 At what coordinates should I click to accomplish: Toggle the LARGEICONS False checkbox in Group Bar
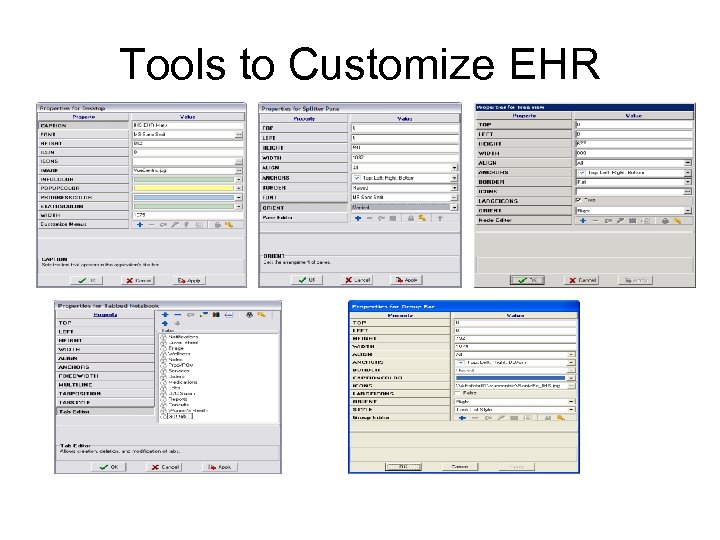457,393
